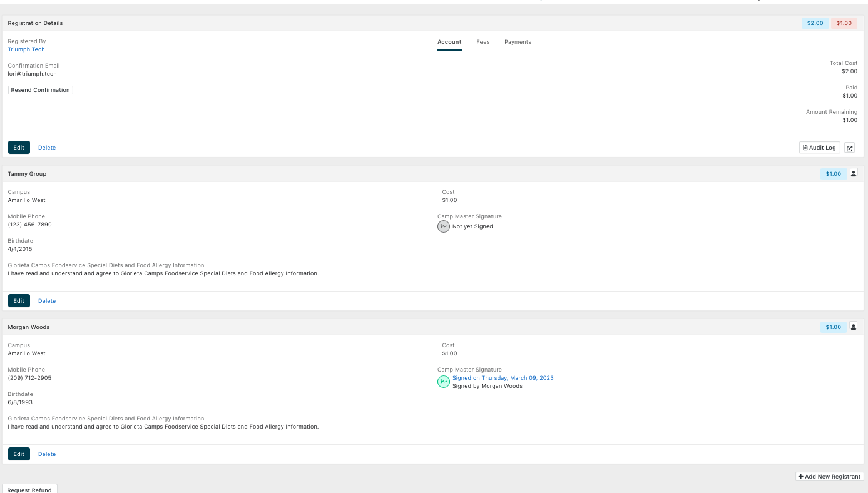Screen dimensions: 868x493
Task: Edit the Registration Details section
Action: (19, 148)
